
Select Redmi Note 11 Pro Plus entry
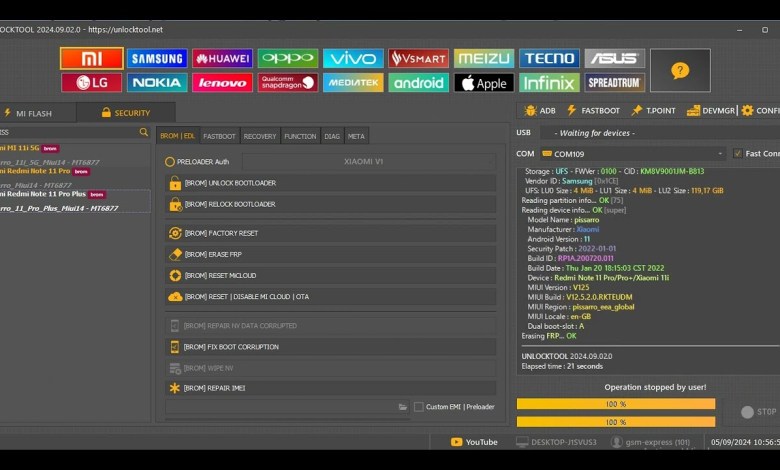[x=75, y=201]
